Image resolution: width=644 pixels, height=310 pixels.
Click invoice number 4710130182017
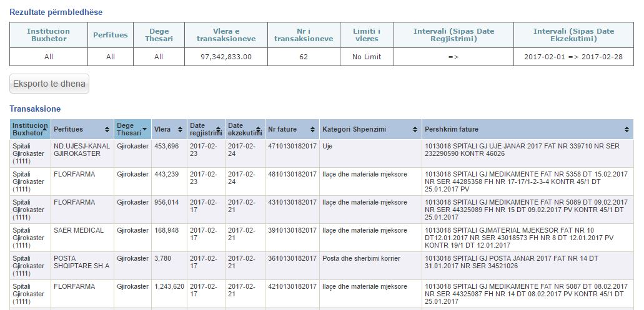click(x=292, y=146)
